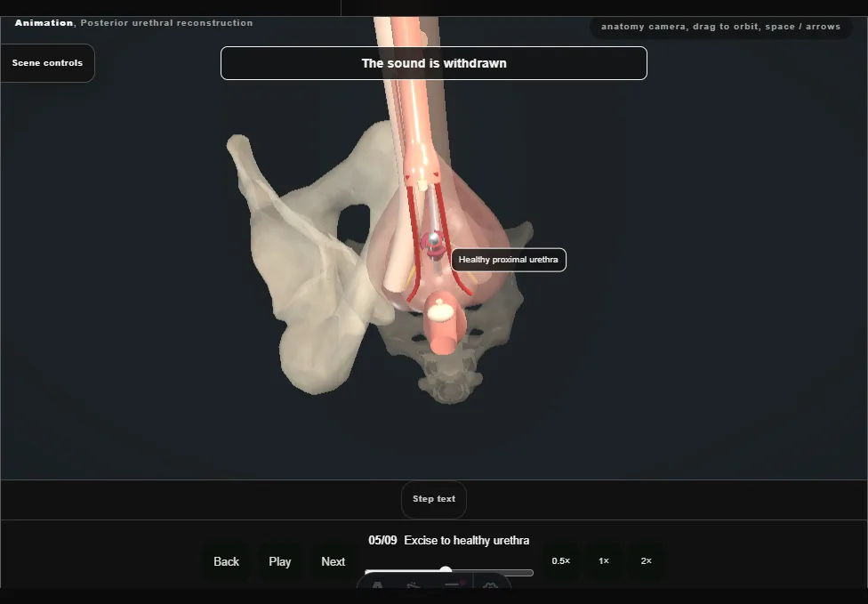
Task: Set playback speed to 1×
Action: (x=604, y=561)
